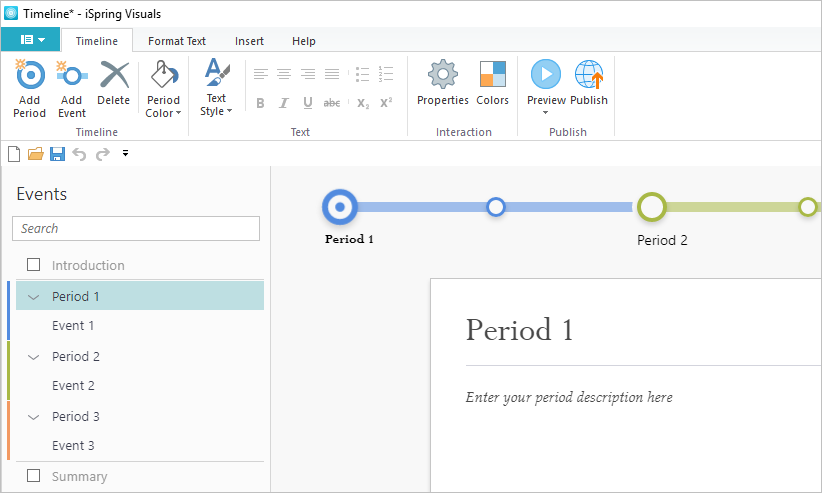Open the interaction Properties gear icon

tap(442, 76)
